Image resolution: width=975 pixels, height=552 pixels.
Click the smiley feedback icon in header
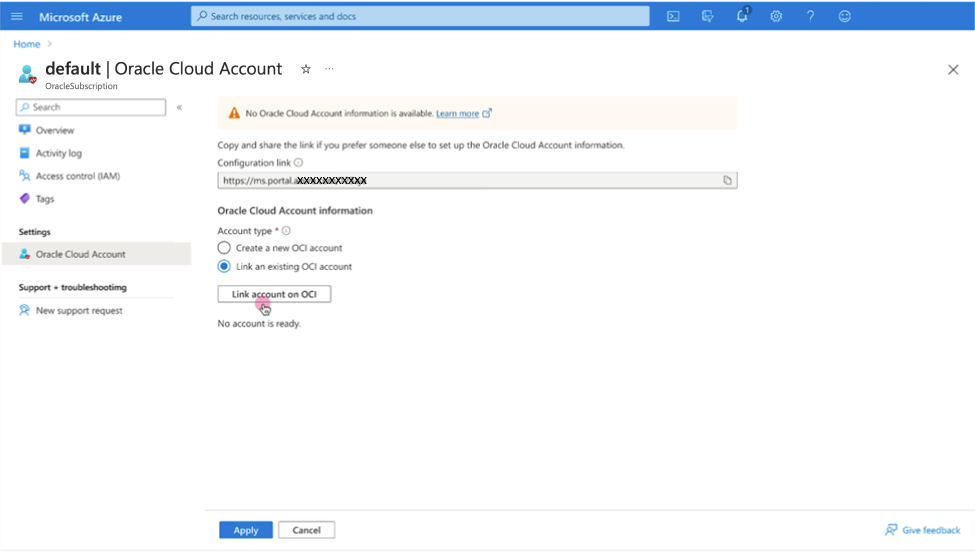[845, 16]
